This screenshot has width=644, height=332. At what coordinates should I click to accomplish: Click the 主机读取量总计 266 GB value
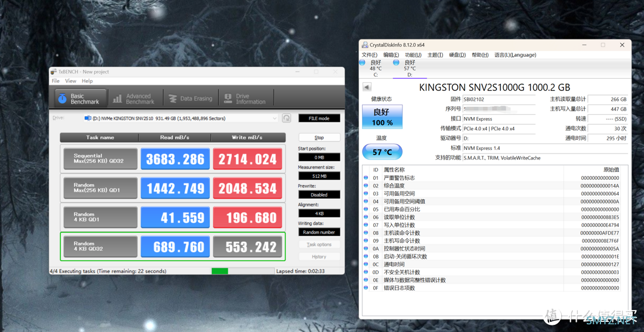(x=608, y=99)
